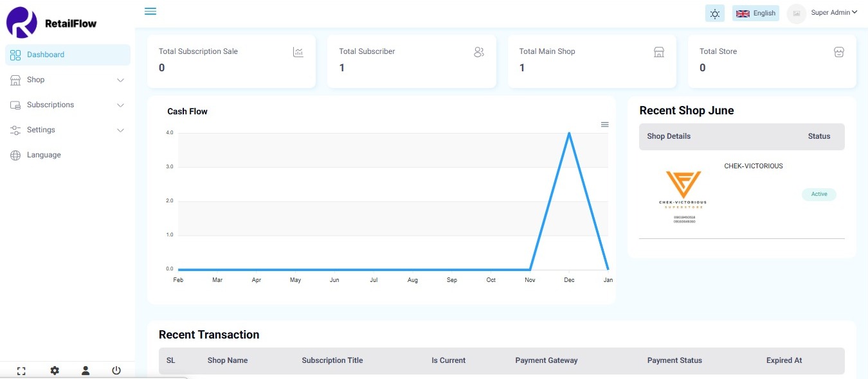Viewport: 868px width, 379px height.
Task: Click the Total Main Shop store icon
Action: click(658, 52)
